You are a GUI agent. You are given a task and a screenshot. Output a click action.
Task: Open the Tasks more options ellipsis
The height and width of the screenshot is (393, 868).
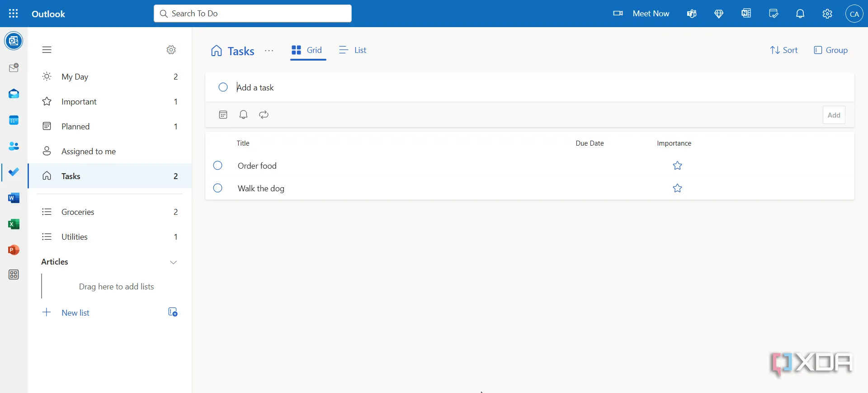click(x=269, y=51)
